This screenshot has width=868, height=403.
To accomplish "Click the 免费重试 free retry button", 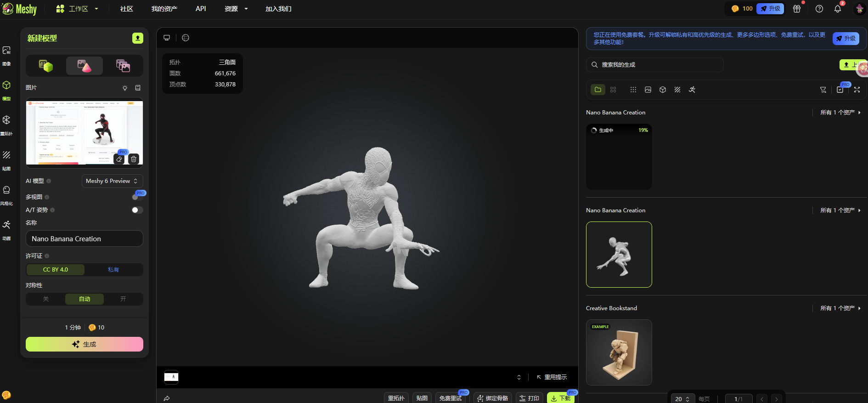I will click(451, 398).
